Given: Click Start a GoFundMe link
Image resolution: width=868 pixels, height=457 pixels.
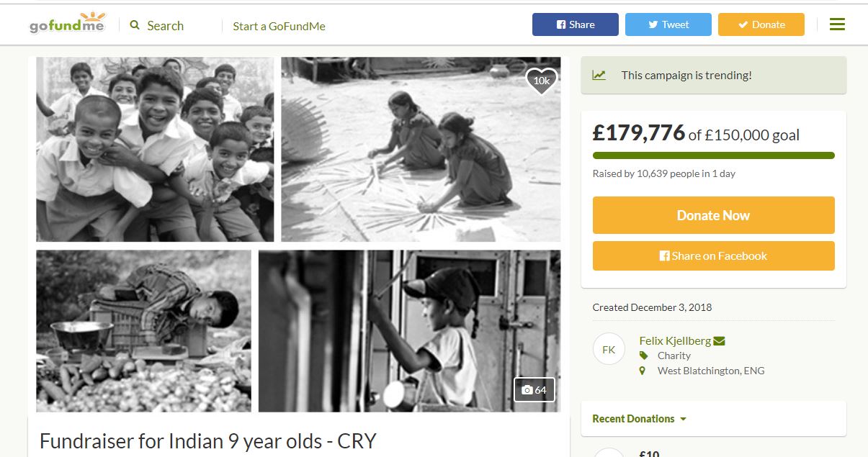Looking at the screenshot, I should 279,26.
